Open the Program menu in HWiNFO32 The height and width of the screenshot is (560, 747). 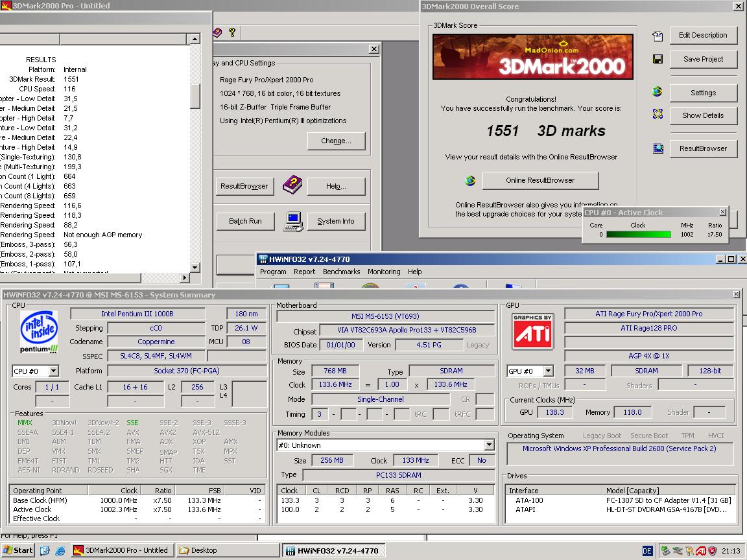[x=273, y=272]
